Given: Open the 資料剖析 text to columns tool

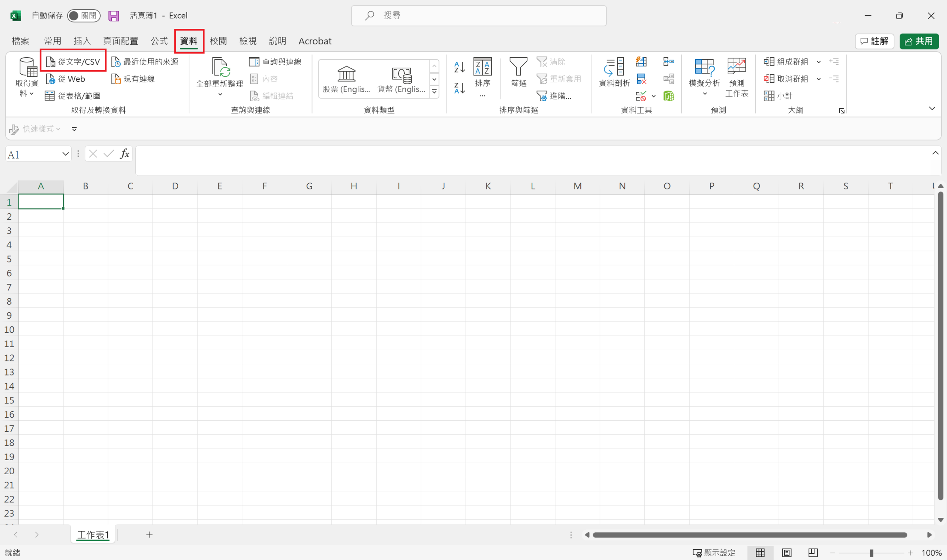Looking at the screenshot, I should (x=614, y=68).
